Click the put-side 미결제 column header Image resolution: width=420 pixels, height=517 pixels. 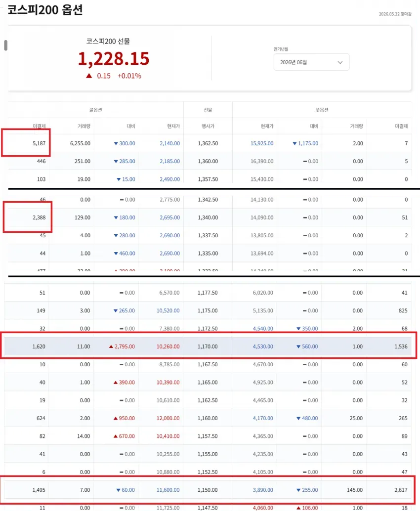point(401,126)
